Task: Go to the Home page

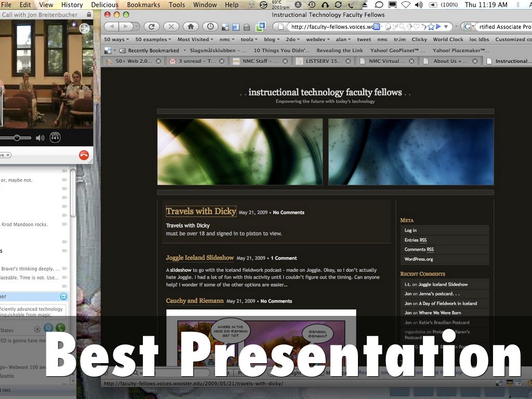Action: (x=191, y=26)
